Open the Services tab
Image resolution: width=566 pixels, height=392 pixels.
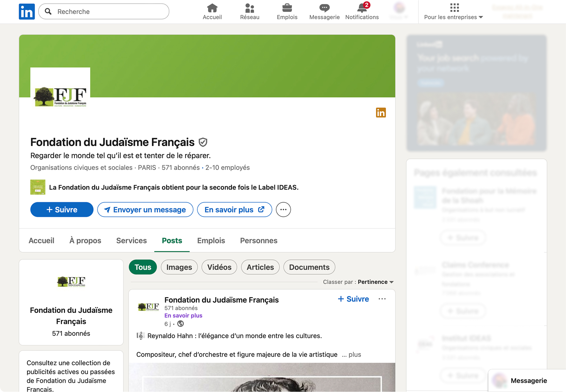point(132,240)
